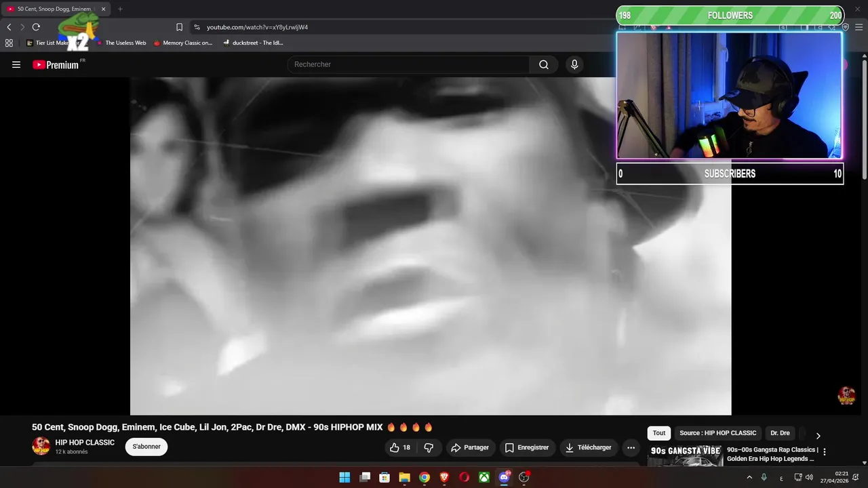Subscribe with S'abonner button
The image size is (868, 488).
146,447
